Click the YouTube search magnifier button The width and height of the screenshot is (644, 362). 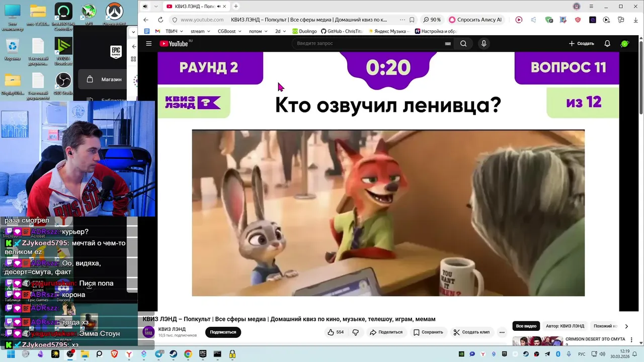coord(463,44)
